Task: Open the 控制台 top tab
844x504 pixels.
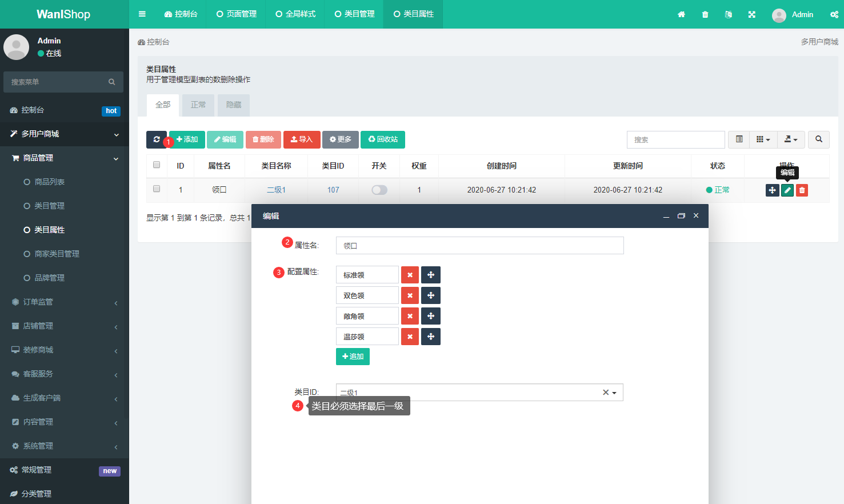Action: pos(181,14)
